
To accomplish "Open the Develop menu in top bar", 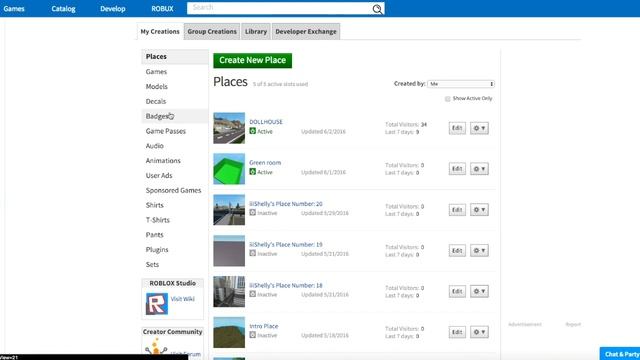I will click(113, 9).
